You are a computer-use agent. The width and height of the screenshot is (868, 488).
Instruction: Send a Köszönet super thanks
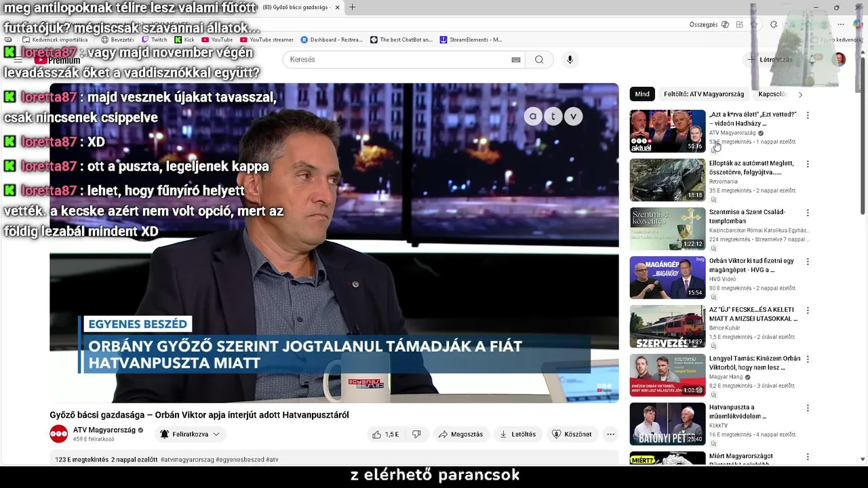pos(572,434)
